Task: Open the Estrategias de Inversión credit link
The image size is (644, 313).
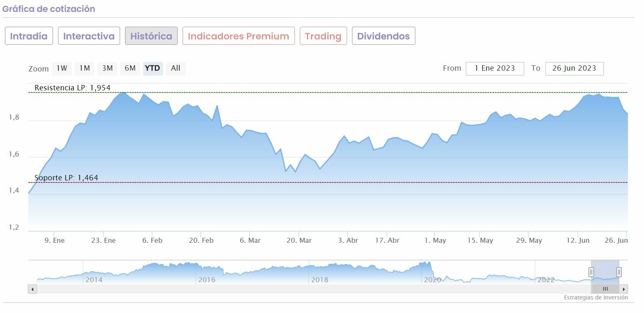Action: point(595,297)
